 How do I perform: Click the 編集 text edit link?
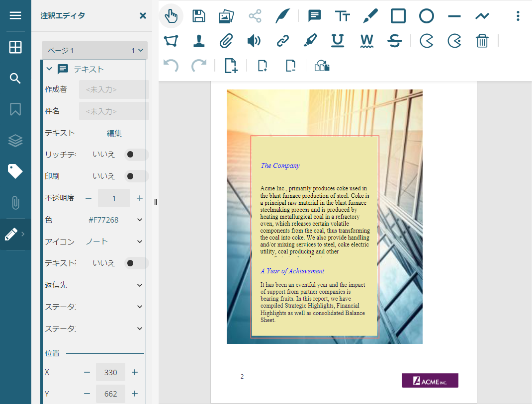pyautogui.click(x=114, y=133)
